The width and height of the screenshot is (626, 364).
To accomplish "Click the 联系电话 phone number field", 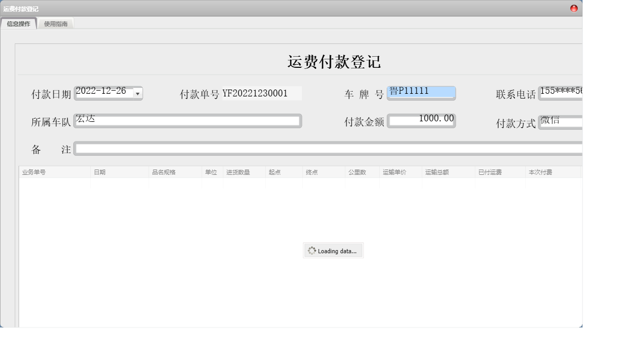I will (560, 92).
